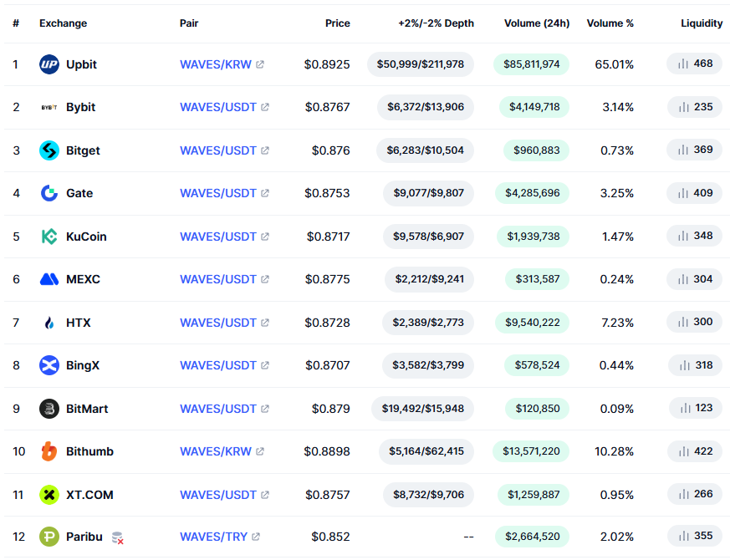Open the Bitget WAVES/USDT pair link
Viewport: 730px width, 560px height.
click(x=218, y=150)
